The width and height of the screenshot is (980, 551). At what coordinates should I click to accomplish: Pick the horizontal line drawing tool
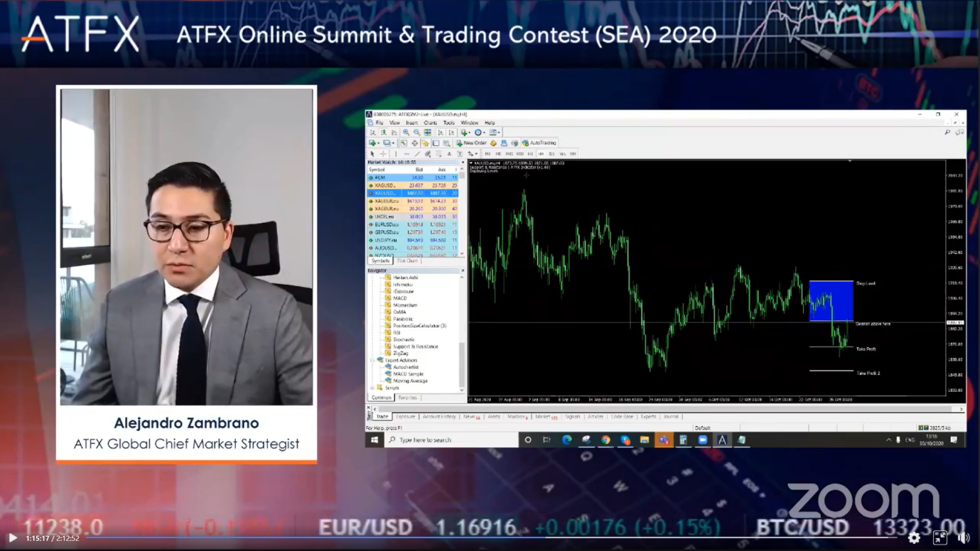[406, 153]
